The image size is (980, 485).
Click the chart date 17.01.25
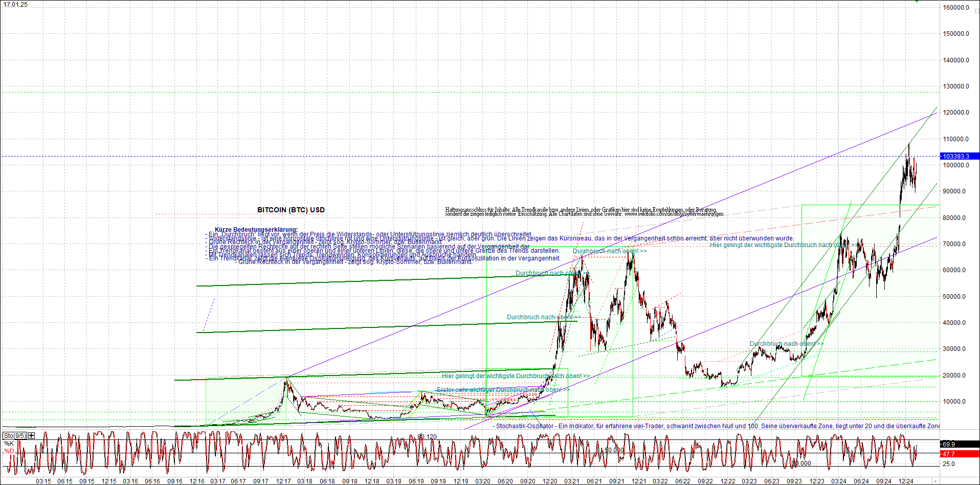(x=15, y=5)
